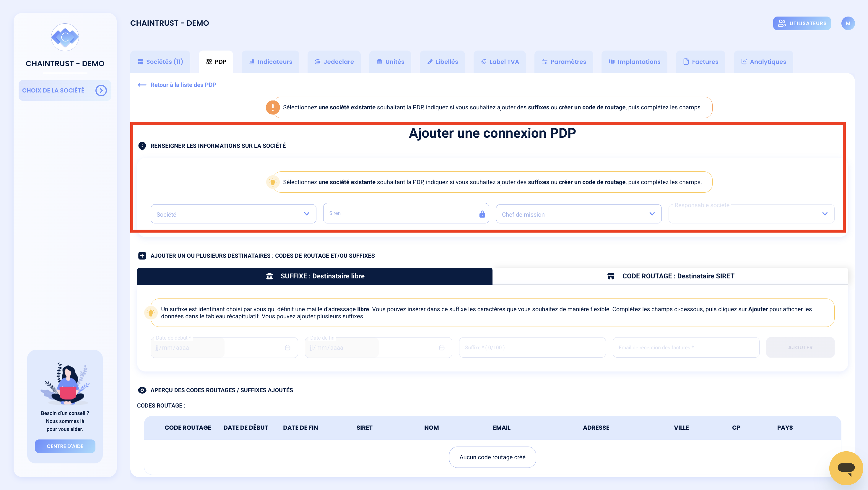Open the Unités tab
Screen dimensions: 868x490
[390, 62]
